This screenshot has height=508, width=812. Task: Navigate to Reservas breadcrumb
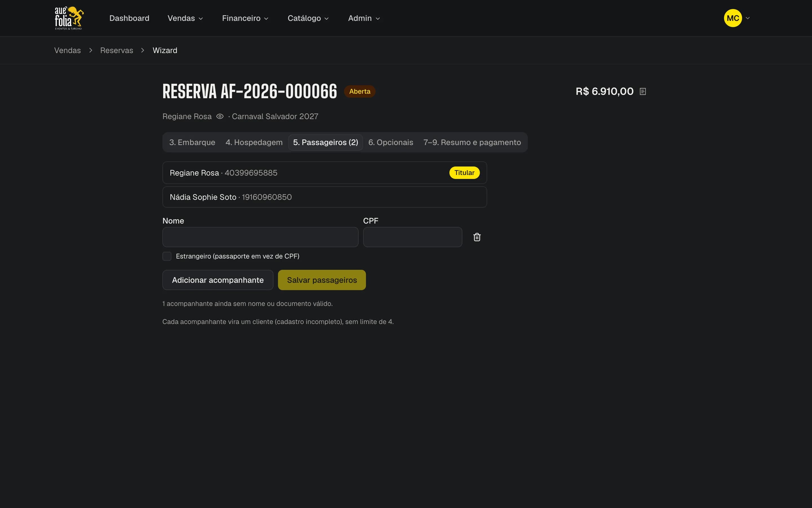click(x=116, y=51)
